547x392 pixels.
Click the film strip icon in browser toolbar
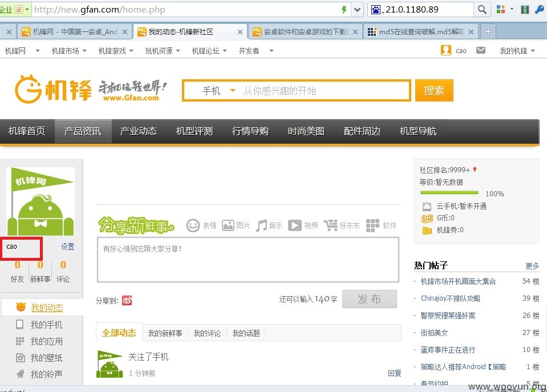(x=525, y=10)
